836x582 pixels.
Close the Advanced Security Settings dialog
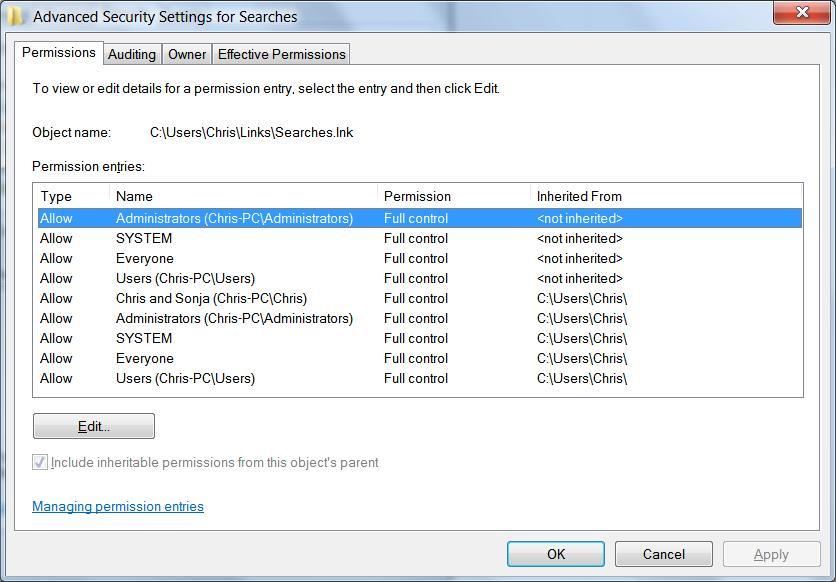tap(801, 12)
